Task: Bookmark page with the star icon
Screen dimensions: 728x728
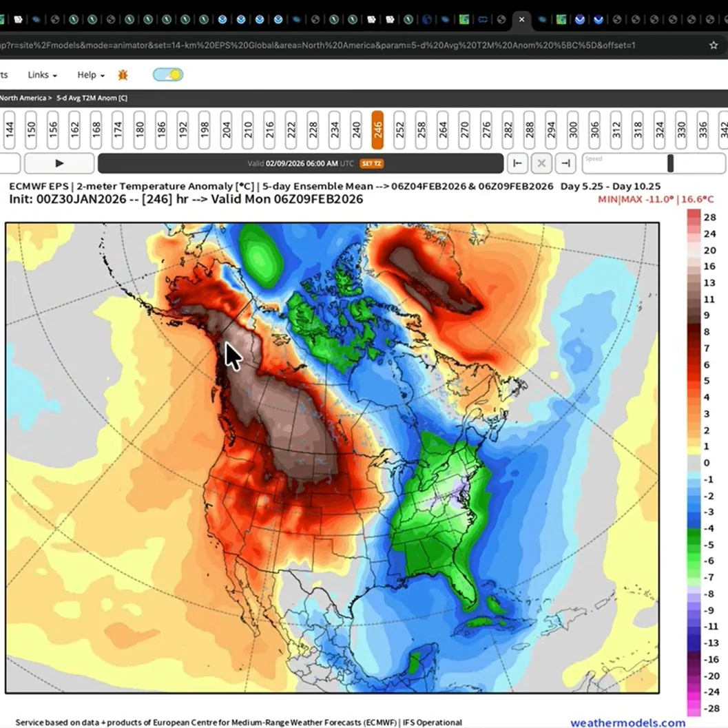Action: click(x=714, y=45)
